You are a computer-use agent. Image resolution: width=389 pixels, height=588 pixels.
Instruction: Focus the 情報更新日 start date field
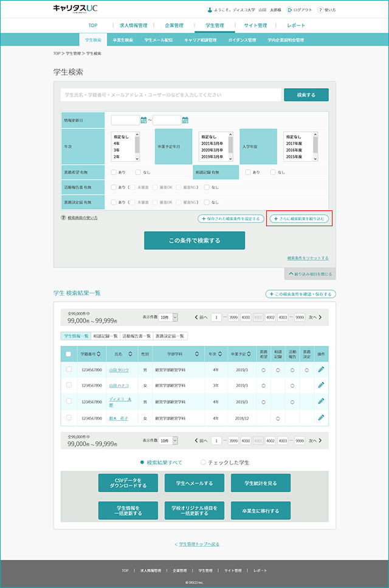pos(125,120)
